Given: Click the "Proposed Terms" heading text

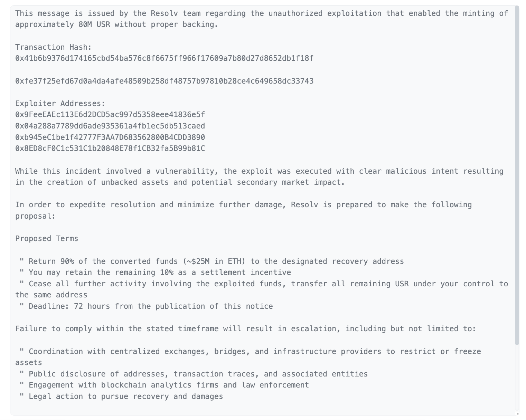Looking at the screenshot, I should click(x=47, y=239).
